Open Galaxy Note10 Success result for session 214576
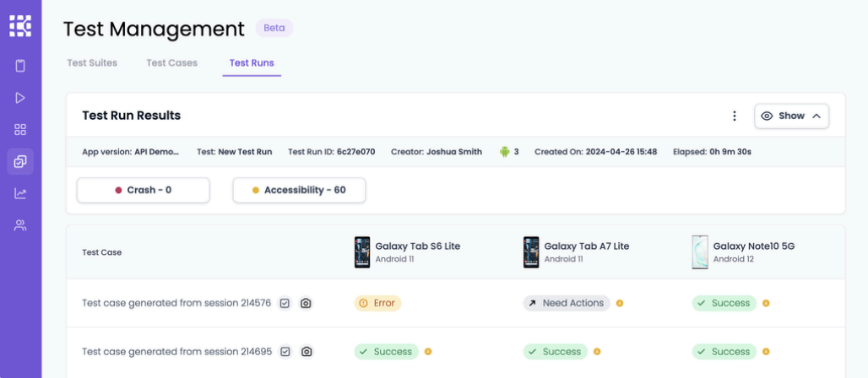Image resolution: width=868 pixels, height=378 pixels. click(724, 303)
